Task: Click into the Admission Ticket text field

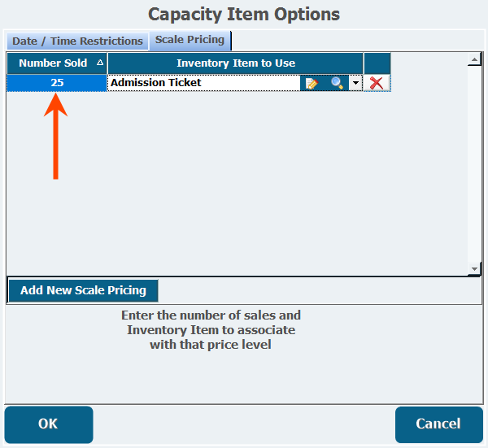Action: pyautogui.click(x=204, y=83)
